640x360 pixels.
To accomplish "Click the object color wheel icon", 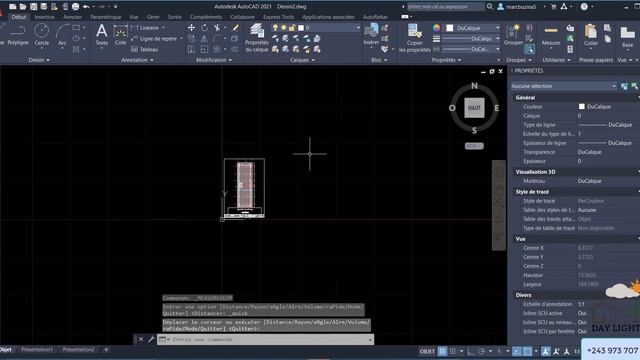I will [x=437, y=28].
